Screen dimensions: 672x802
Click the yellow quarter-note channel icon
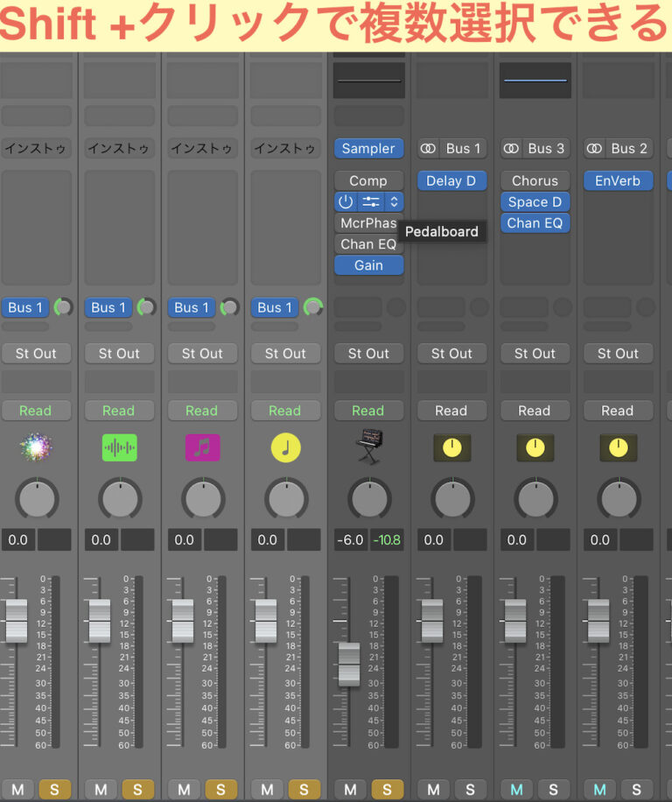[x=285, y=447]
